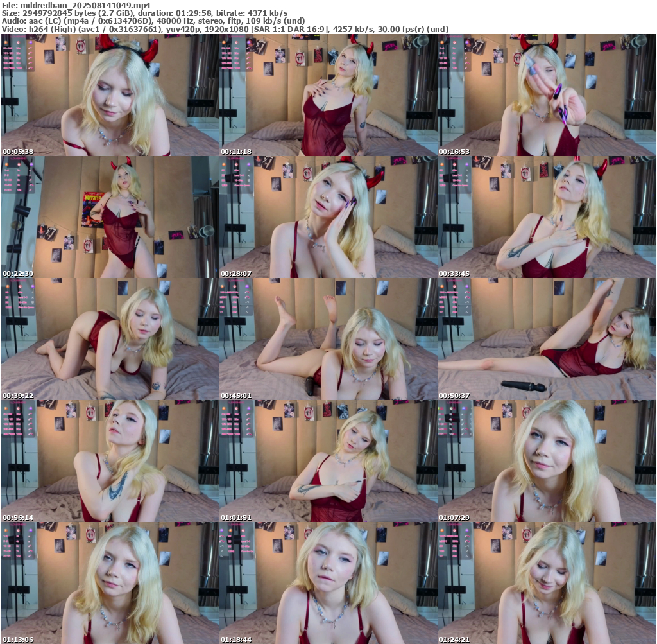Viewport: 657px width, 644px height.
Task: Click the thumbnail at 00:50:37
Action: point(546,339)
